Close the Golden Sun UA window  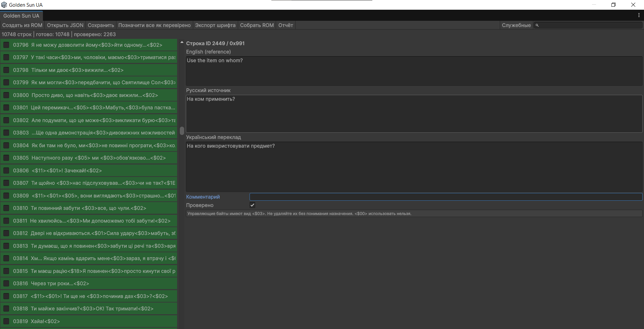click(x=633, y=5)
